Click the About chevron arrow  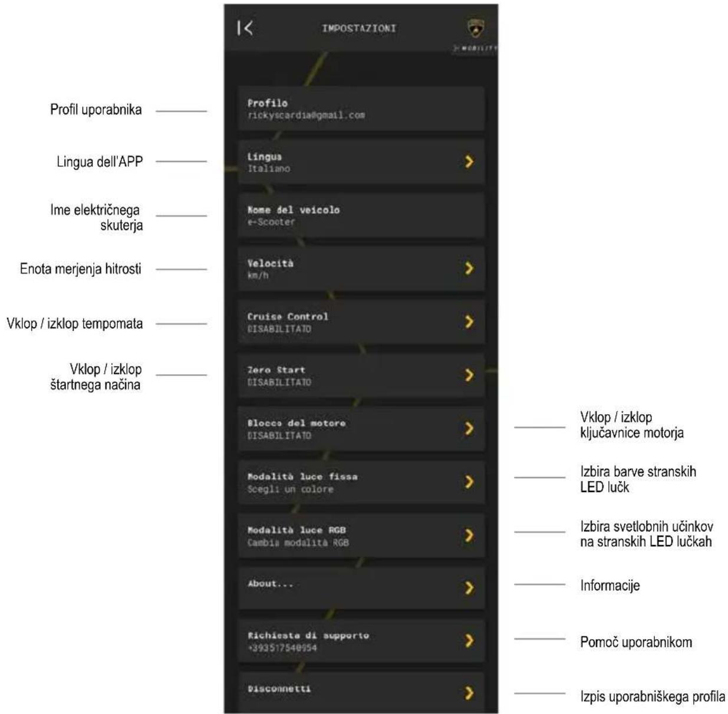click(x=469, y=587)
